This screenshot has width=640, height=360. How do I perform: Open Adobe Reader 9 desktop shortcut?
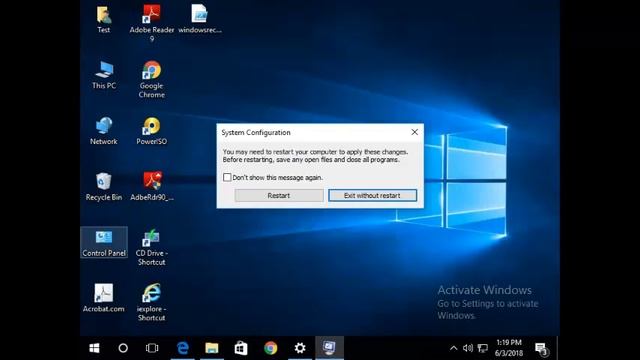click(x=151, y=23)
